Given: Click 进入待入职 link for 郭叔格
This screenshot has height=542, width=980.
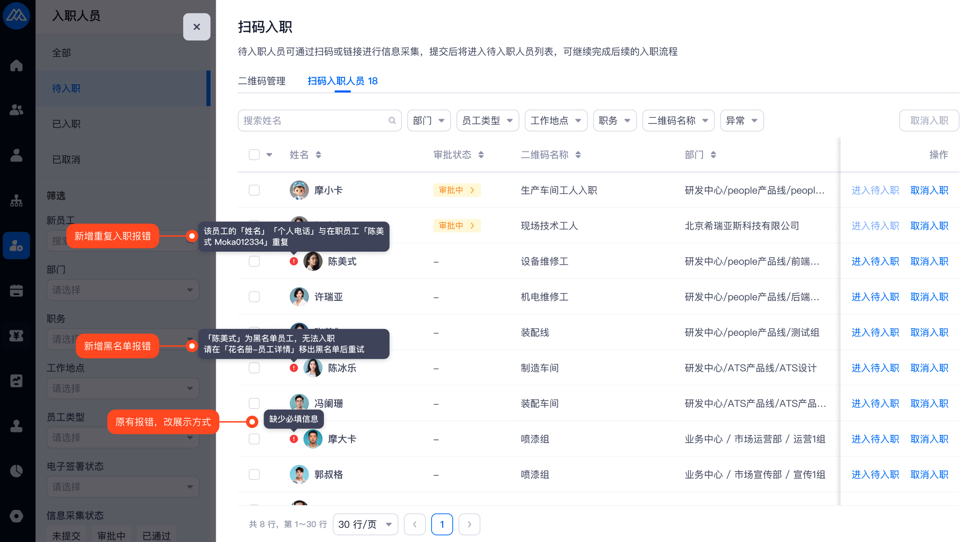Looking at the screenshot, I should coord(875,474).
